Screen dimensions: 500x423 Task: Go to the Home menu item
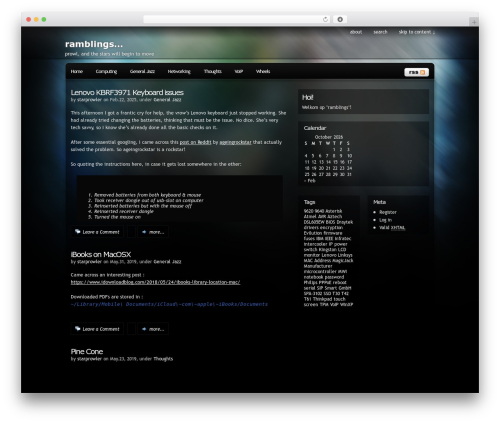[x=77, y=71]
